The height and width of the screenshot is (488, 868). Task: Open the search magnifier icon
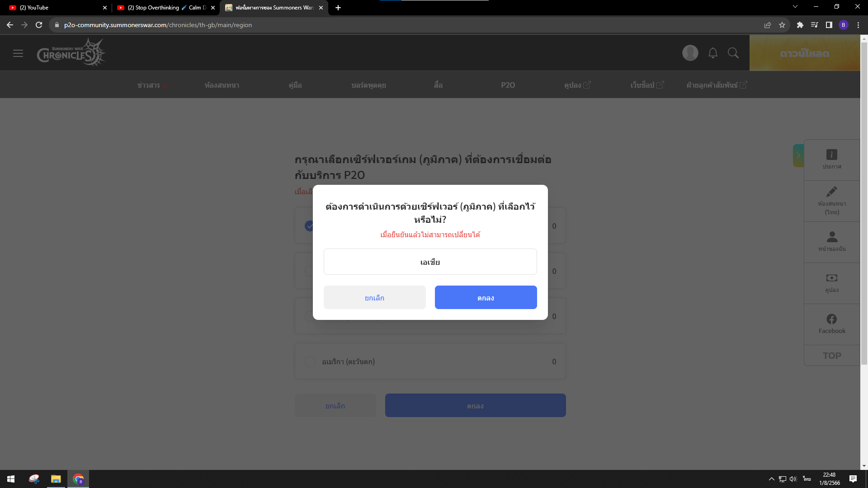[733, 53]
